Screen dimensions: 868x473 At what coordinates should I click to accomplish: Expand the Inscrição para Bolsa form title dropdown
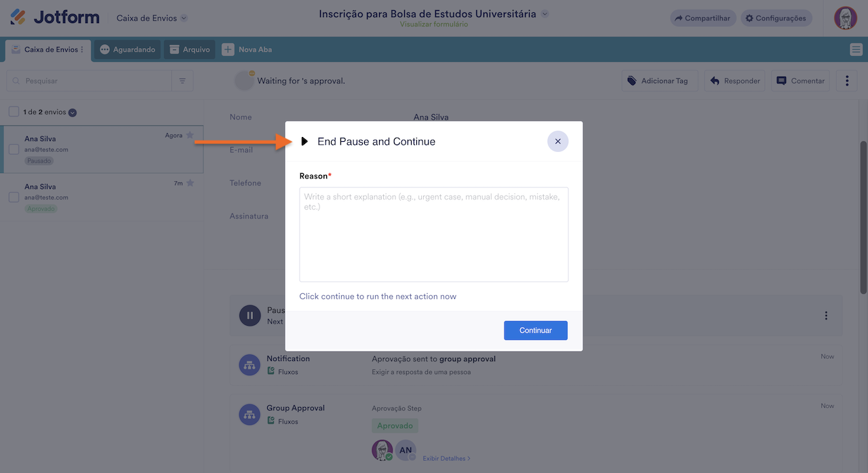545,12
